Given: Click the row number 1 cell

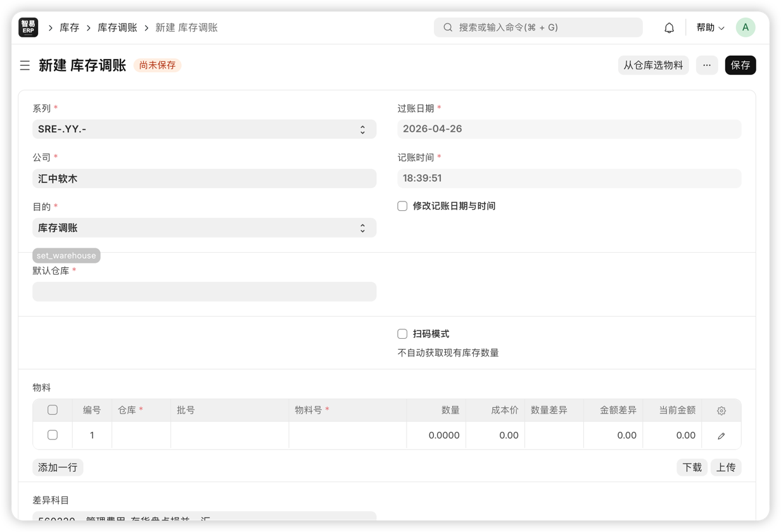Looking at the screenshot, I should [x=92, y=436].
